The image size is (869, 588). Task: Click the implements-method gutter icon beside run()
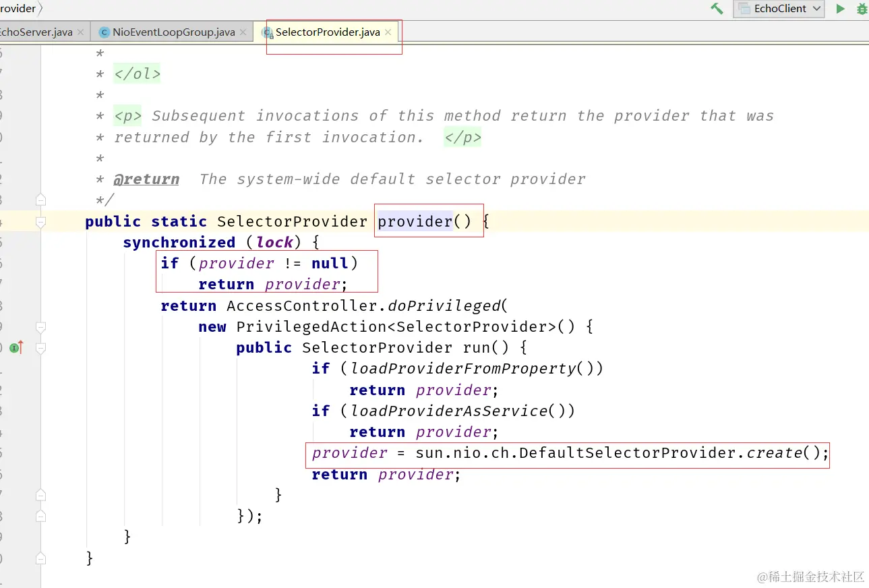[17, 348]
